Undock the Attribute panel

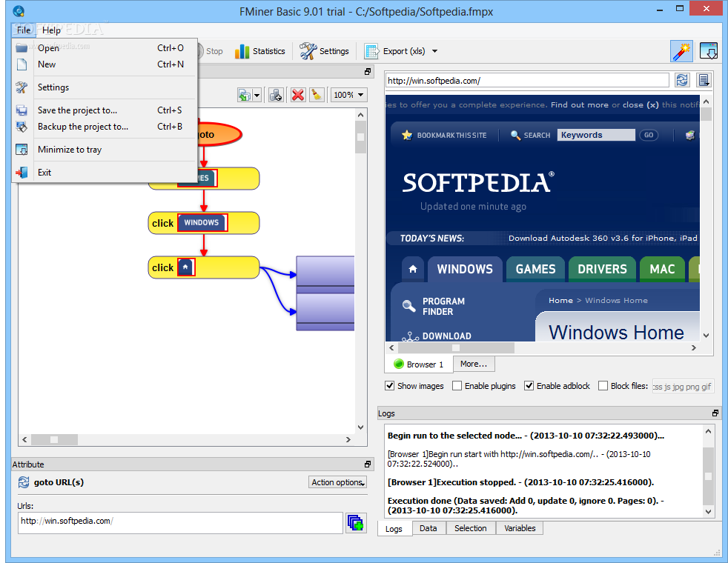(368, 464)
